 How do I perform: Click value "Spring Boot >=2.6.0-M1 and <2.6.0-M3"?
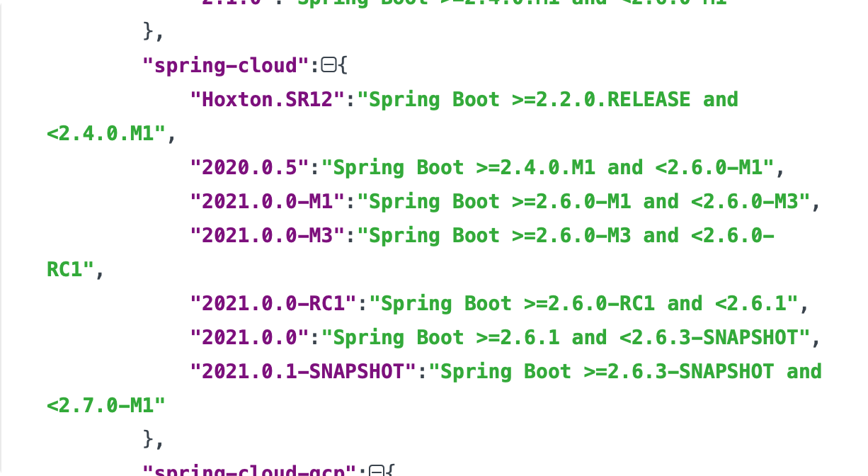click(583, 202)
